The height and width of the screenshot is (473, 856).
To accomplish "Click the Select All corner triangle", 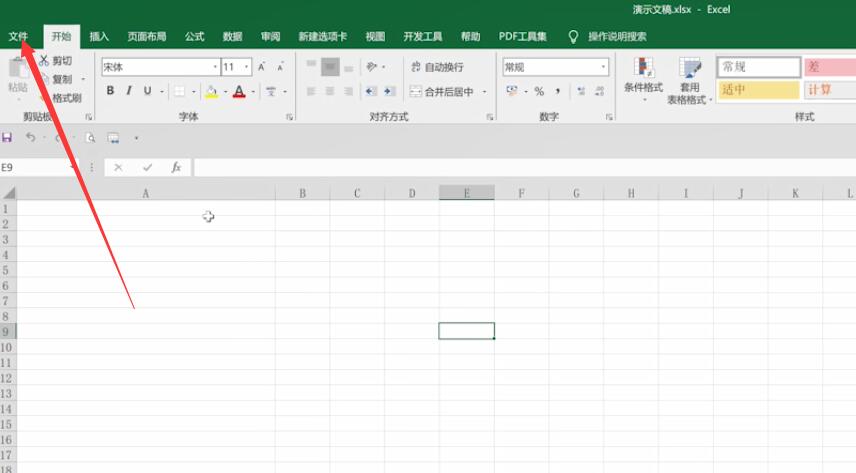I will pos(9,192).
